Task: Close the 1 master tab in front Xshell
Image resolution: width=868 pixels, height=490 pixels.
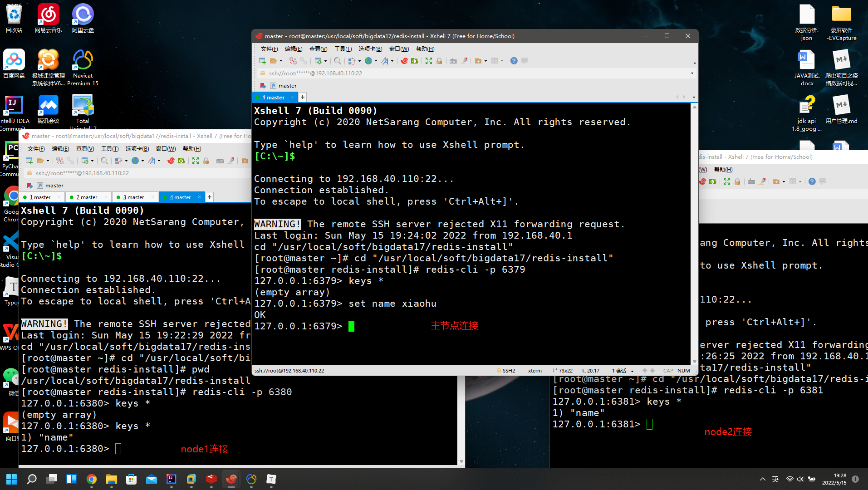Action: click(x=293, y=97)
